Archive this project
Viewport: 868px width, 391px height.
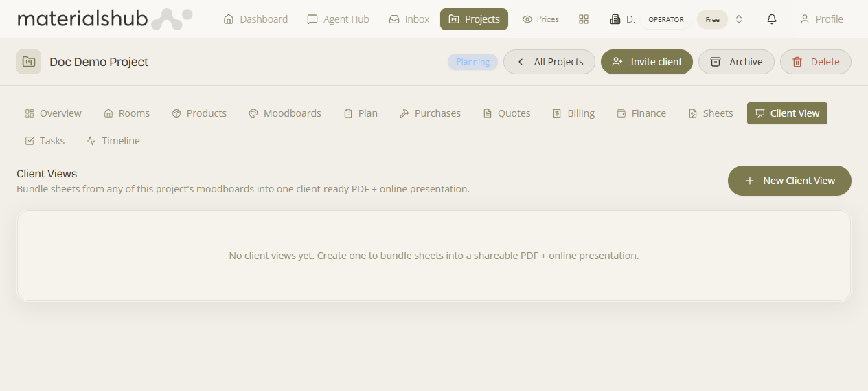[736, 62]
